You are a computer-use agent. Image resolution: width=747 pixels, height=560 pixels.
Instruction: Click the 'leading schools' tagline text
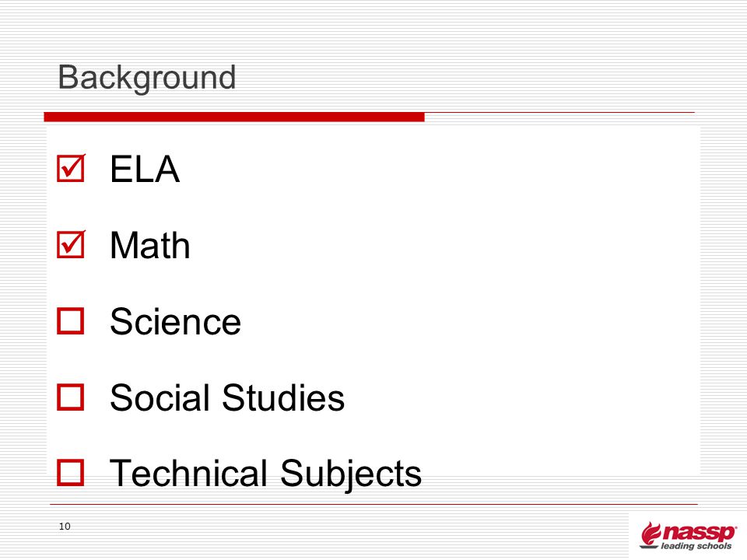696,546
